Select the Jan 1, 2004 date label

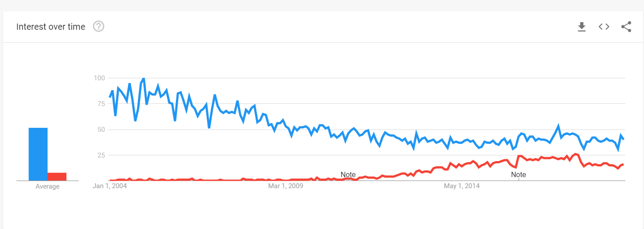pos(110,186)
